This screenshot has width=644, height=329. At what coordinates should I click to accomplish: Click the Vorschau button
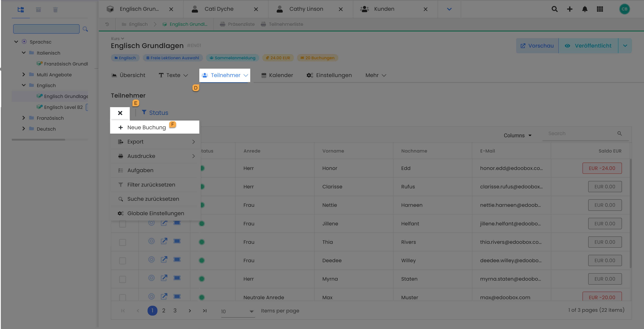click(537, 46)
